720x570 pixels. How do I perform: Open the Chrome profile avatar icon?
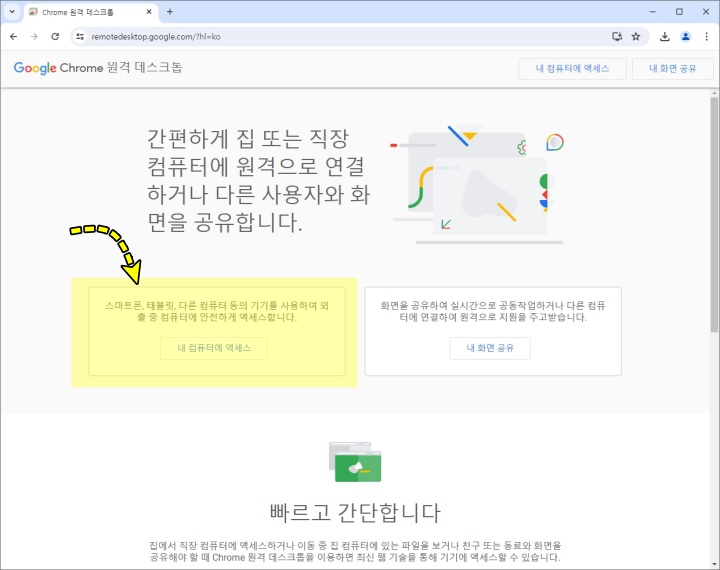point(686,36)
